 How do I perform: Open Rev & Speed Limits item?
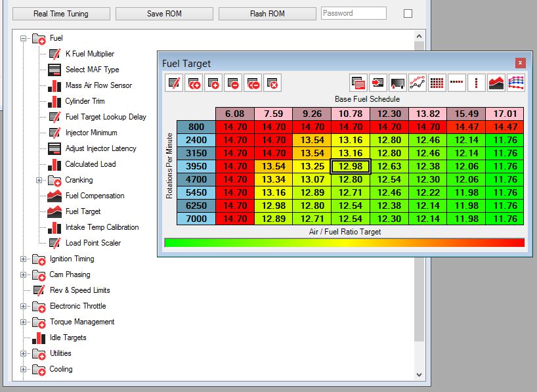point(80,290)
